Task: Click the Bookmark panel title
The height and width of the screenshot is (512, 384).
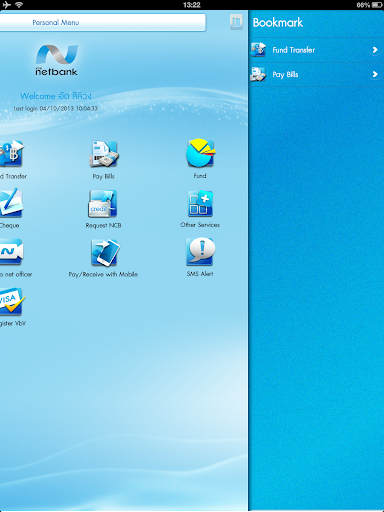Action: point(278,23)
